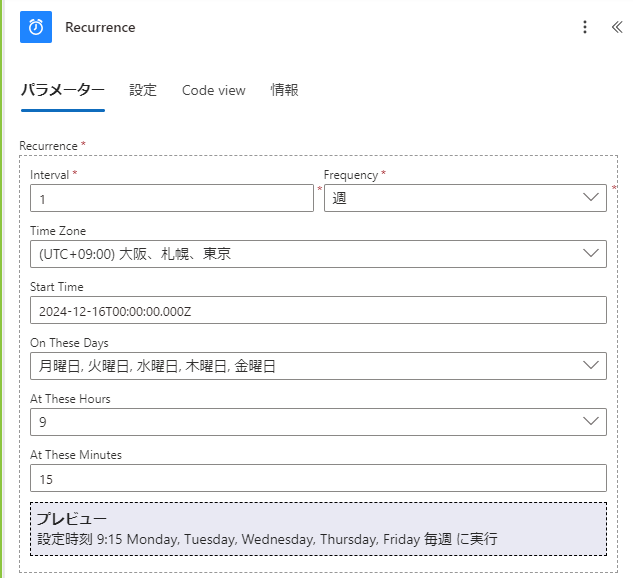Click the Start Time label
This screenshot has height=578, width=633.
pyautogui.click(x=57, y=287)
